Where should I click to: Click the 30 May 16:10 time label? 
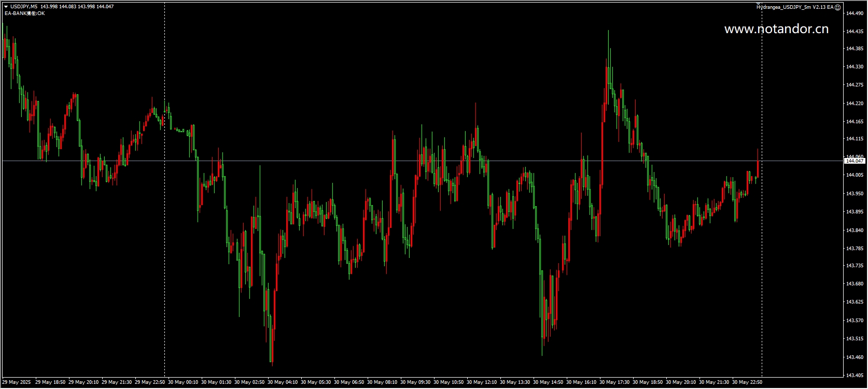pyautogui.click(x=581, y=382)
